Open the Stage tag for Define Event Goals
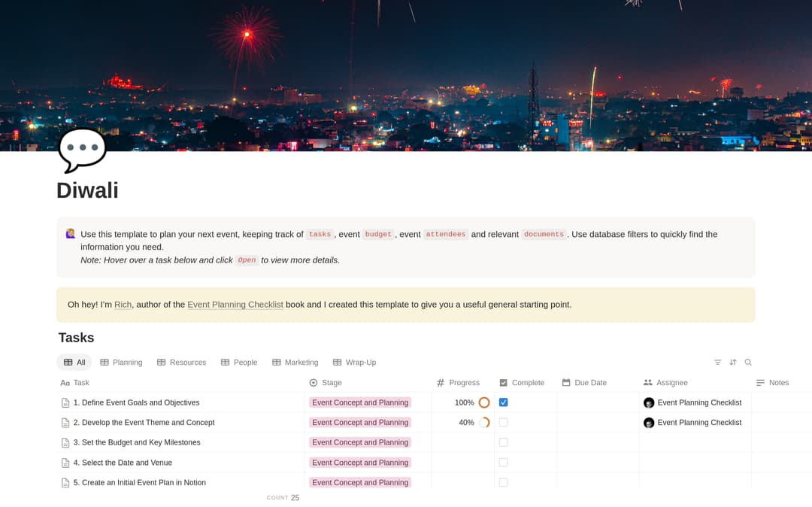The height and width of the screenshot is (507, 812). click(x=360, y=402)
